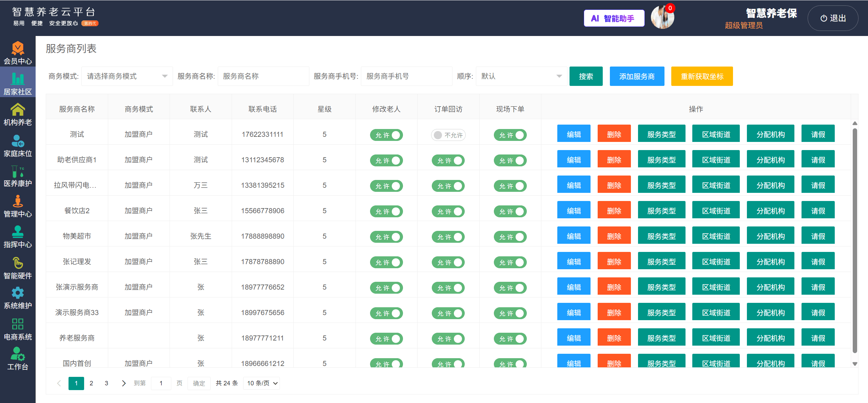Screen dimensions: 868x403
Task: Toggle 修改老人 for 张记理发
Action: click(386, 262)
